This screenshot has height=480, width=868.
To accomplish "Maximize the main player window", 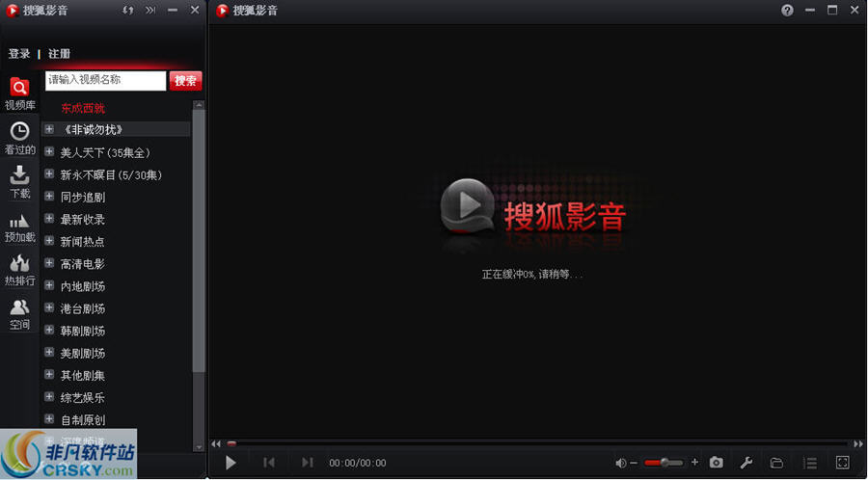I will (x=832, y=10).
